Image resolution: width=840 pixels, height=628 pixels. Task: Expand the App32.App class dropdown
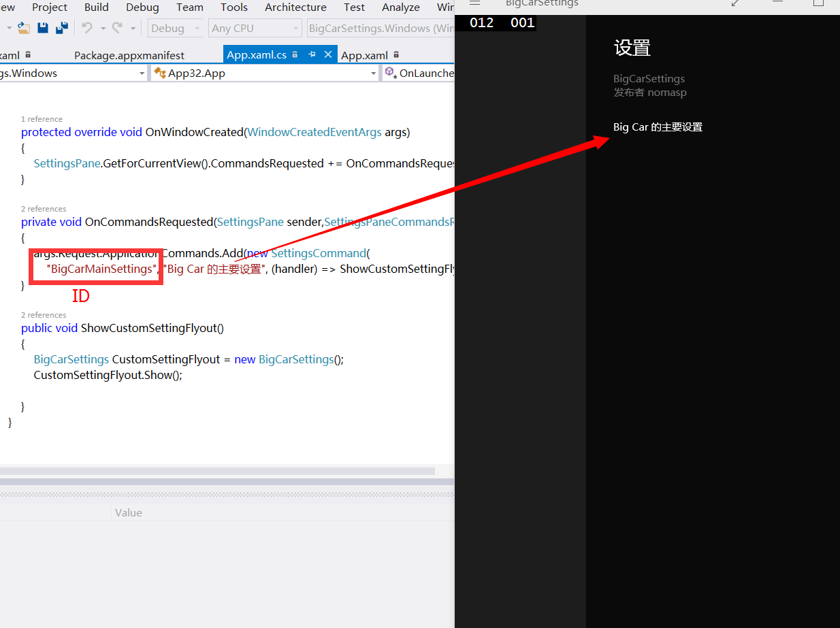373,73
